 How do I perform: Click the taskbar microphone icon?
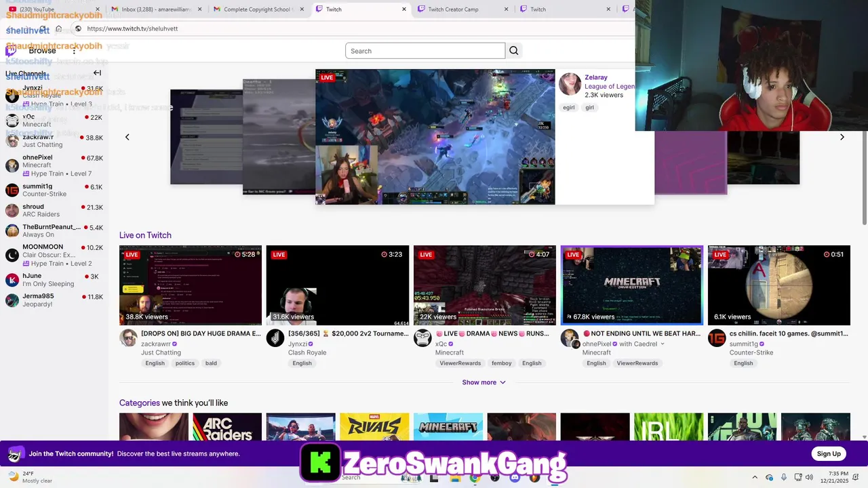pos(784,477)
